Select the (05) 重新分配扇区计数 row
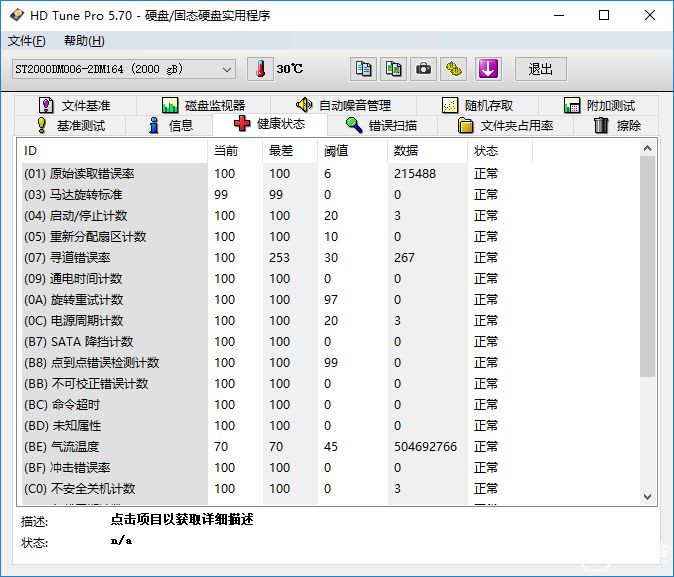 point(277,237)
